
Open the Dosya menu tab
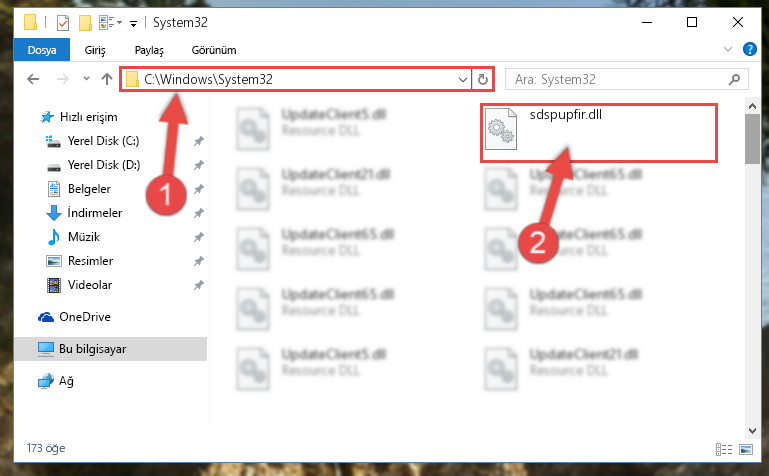click(42, 50)
